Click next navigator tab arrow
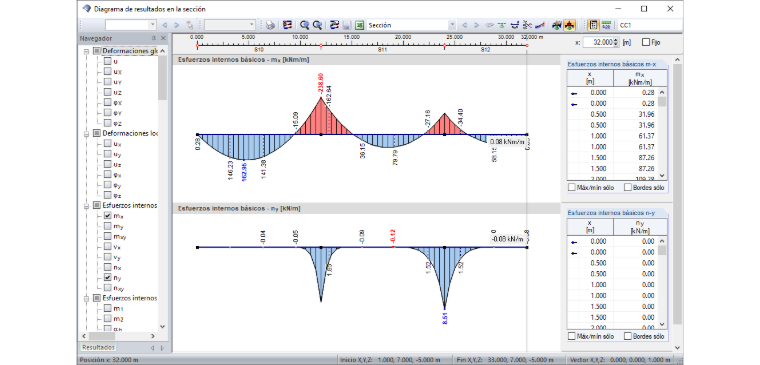 point(162,348)
